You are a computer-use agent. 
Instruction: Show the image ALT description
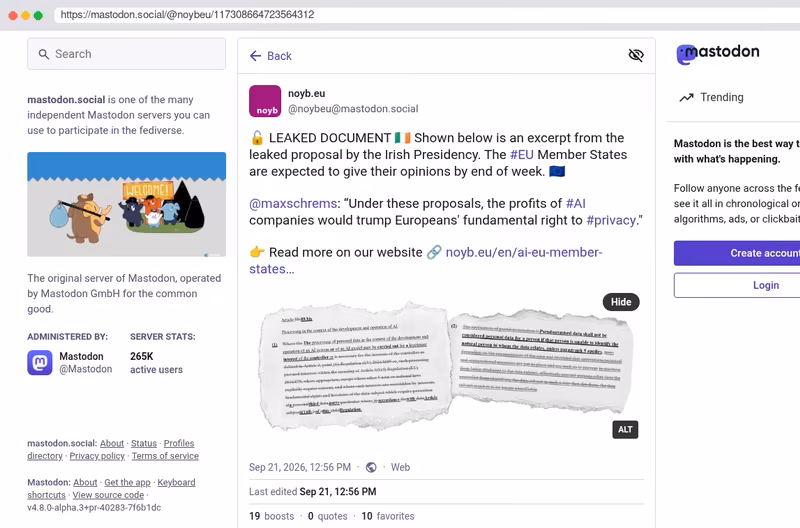pyautogui.click(x=625, y=430)
